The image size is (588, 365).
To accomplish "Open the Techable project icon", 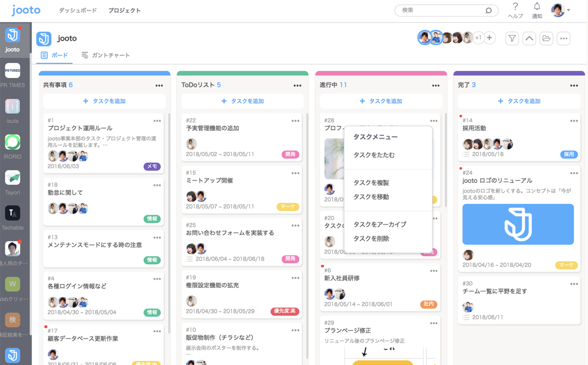I will [12, 213].
